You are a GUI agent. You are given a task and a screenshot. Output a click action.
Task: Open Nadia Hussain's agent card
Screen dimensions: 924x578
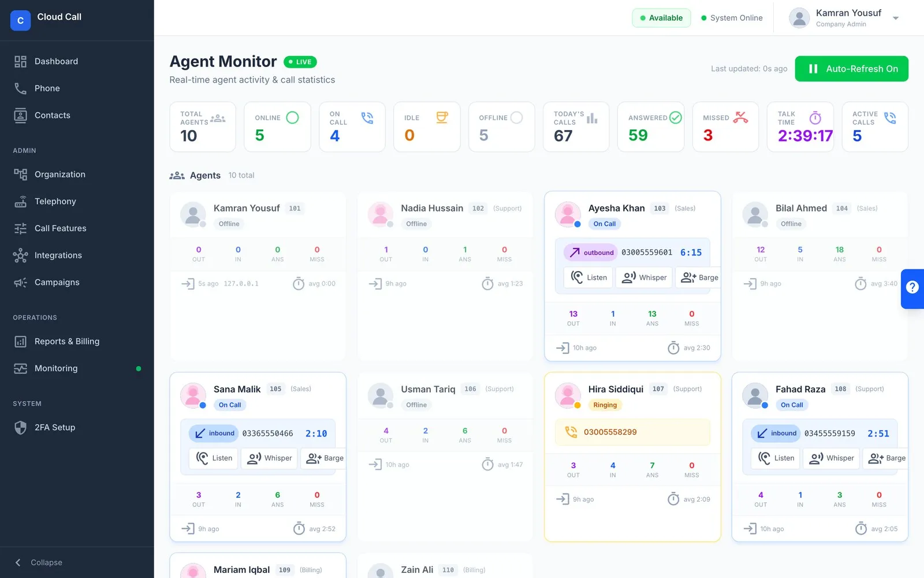[445, 276]
